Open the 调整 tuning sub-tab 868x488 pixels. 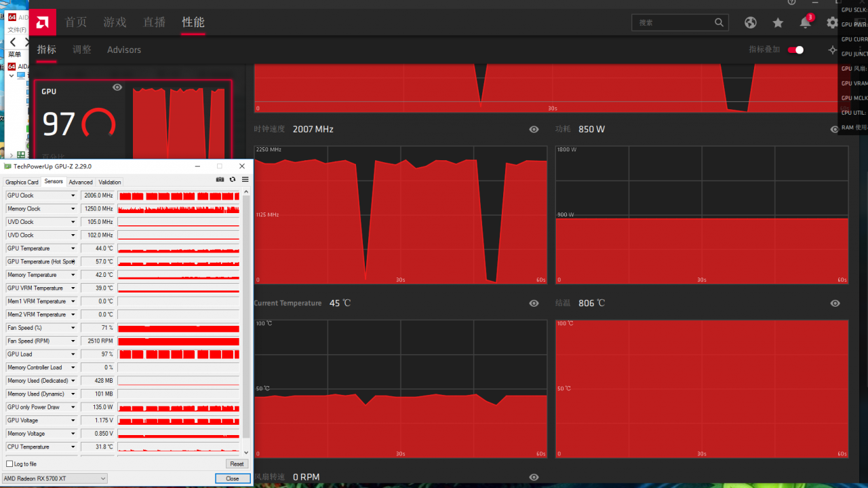(x=82, y=50)
